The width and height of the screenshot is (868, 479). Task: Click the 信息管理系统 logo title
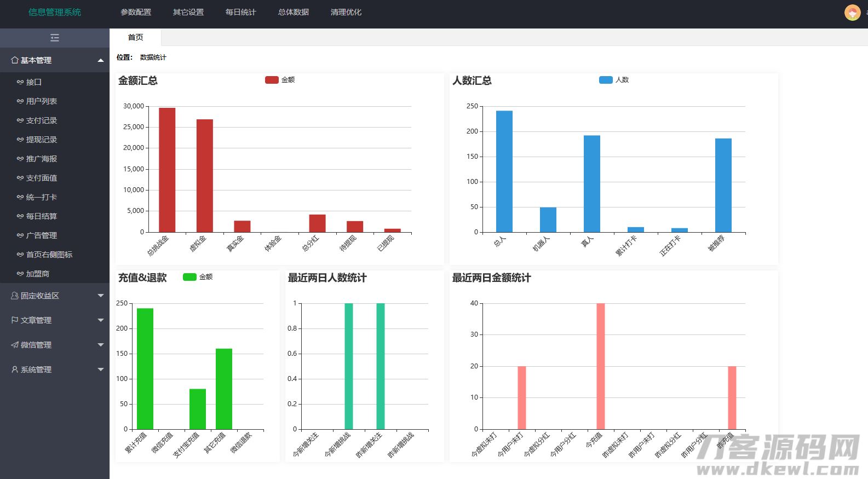pos(55,12)
